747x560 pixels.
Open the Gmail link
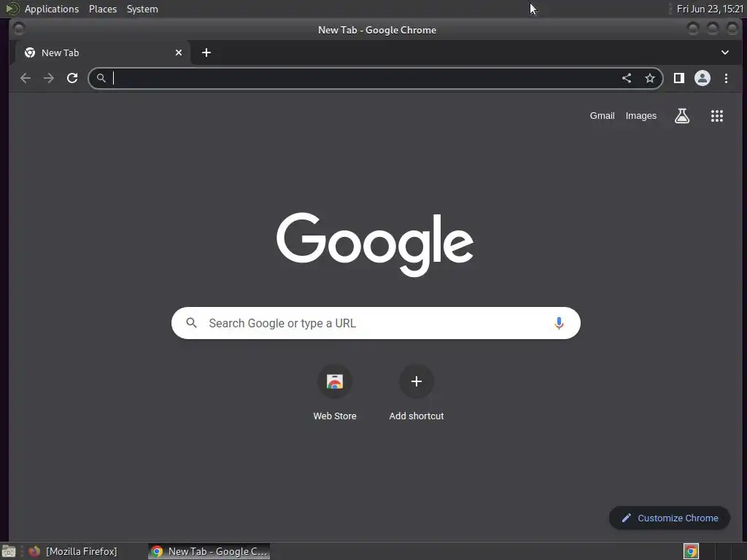[x=602, y=116]
